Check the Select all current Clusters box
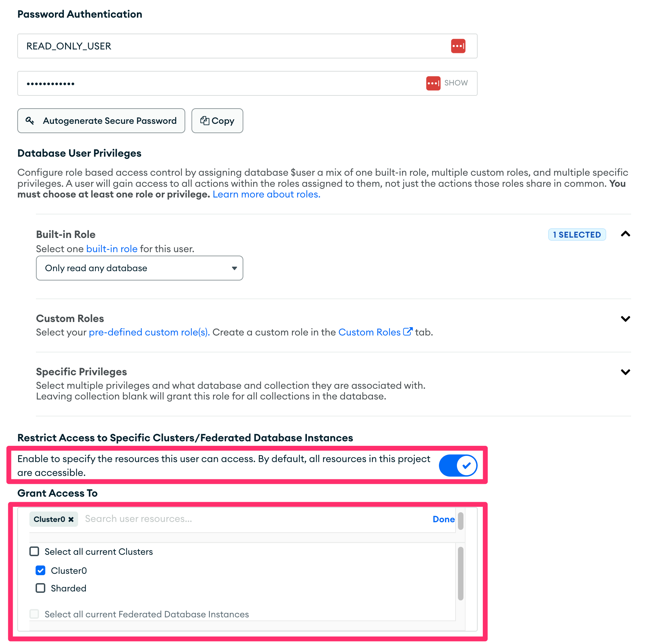647x644 pixels. pyautogui.click(x=34, y=551)
